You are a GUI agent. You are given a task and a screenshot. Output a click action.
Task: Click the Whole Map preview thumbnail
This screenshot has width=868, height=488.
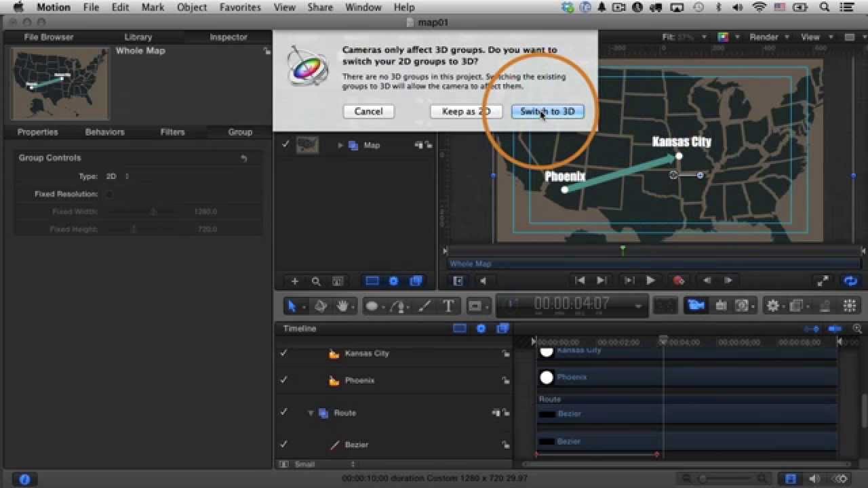(x=60, y=84)
